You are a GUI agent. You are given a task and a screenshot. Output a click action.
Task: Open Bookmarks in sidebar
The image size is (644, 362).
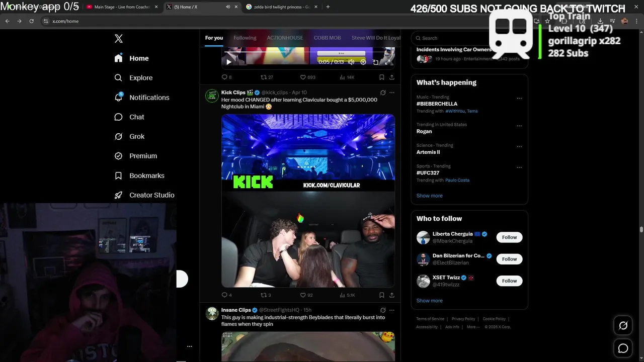coord(139,175)
